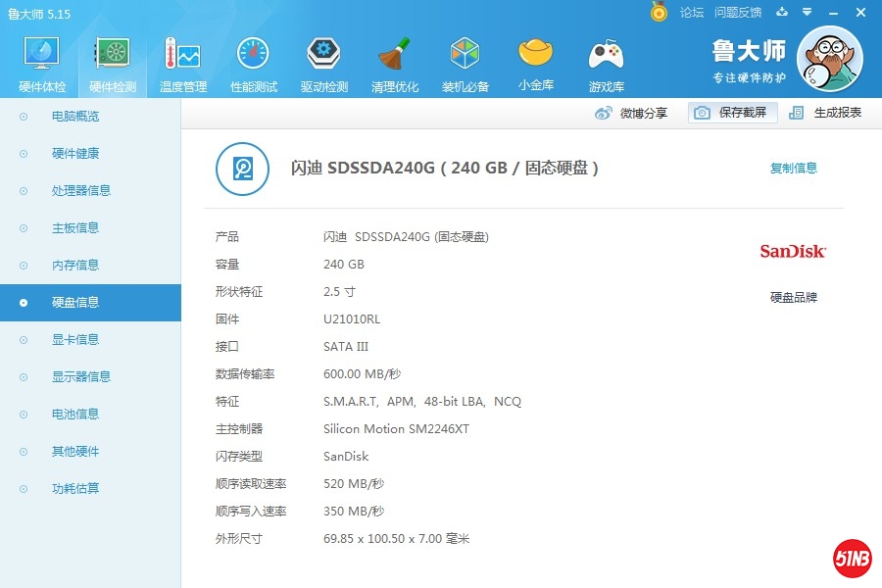Open 显卡信息 in the sidebar
Image resolution: width=882 pixels, height=588 pixels.
click(x=75, y=340)
